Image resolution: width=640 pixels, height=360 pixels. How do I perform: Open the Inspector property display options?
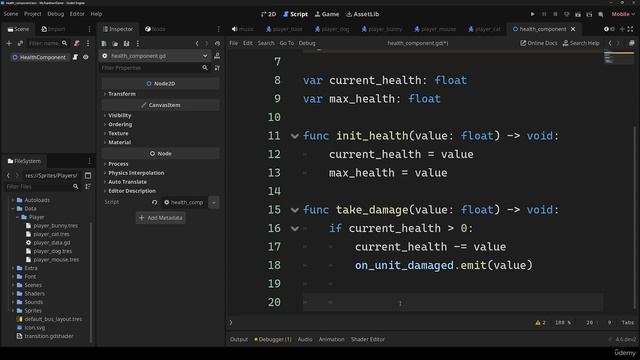coord(217,68)
